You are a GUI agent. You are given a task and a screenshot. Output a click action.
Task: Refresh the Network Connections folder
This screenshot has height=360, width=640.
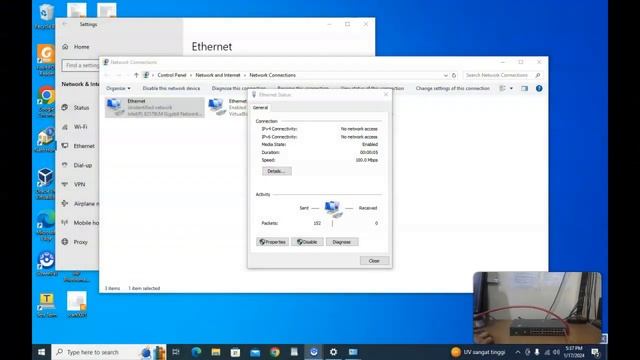(x=454, y=76)
